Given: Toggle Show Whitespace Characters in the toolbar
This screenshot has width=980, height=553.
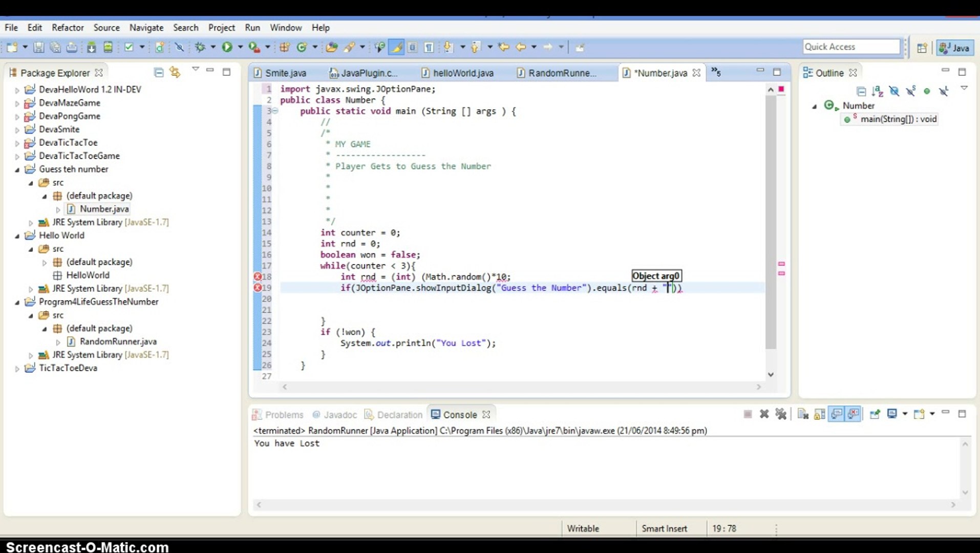Looking at the screenshot, I should (x=429, y=47).
